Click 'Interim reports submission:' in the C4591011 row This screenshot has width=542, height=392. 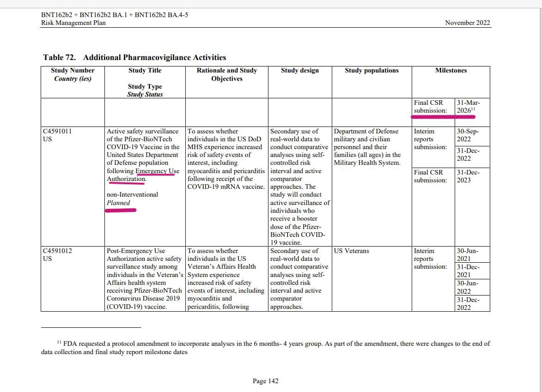click(430, 139)
